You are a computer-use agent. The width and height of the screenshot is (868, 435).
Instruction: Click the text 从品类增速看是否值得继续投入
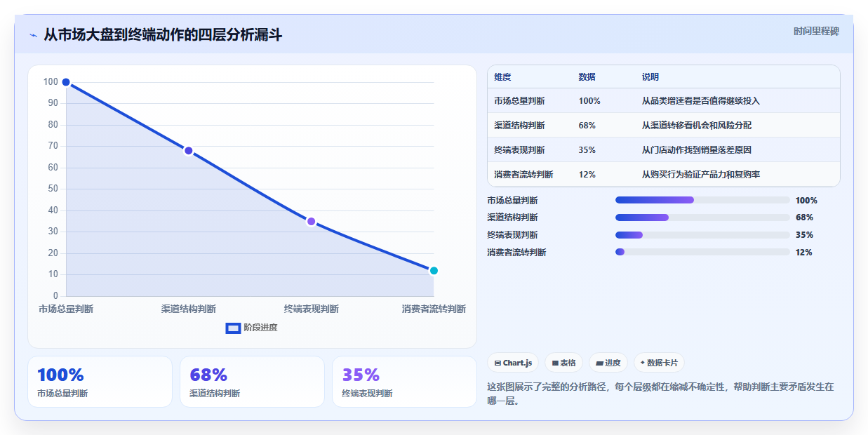[x=701, y=101]
